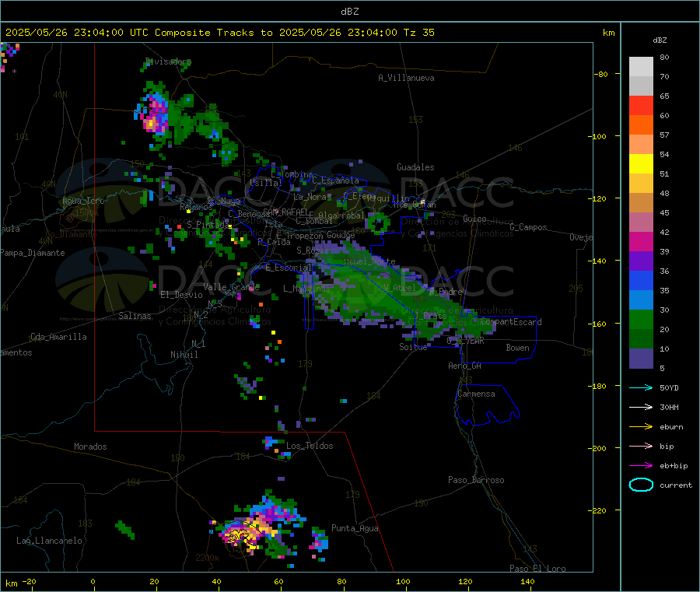
Task: Click the '100' tick on bottom axis
Action: click(x=403, y=582)
